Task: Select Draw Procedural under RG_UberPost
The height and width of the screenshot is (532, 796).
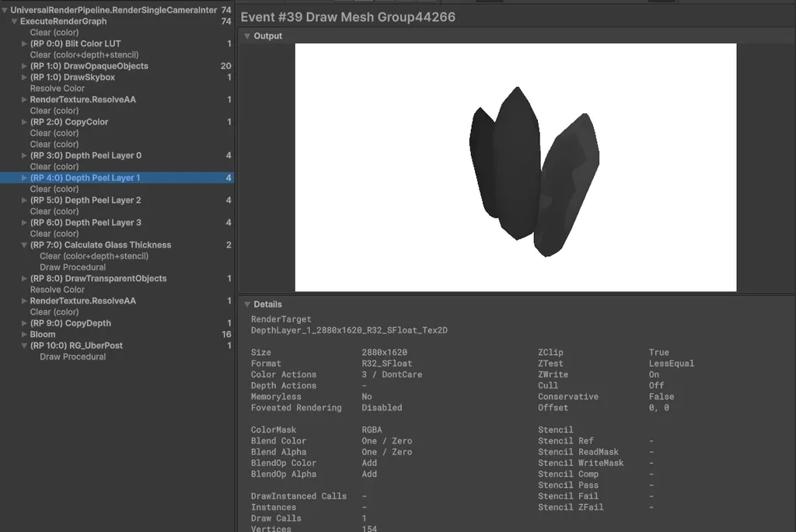Action: click(72, 356)
